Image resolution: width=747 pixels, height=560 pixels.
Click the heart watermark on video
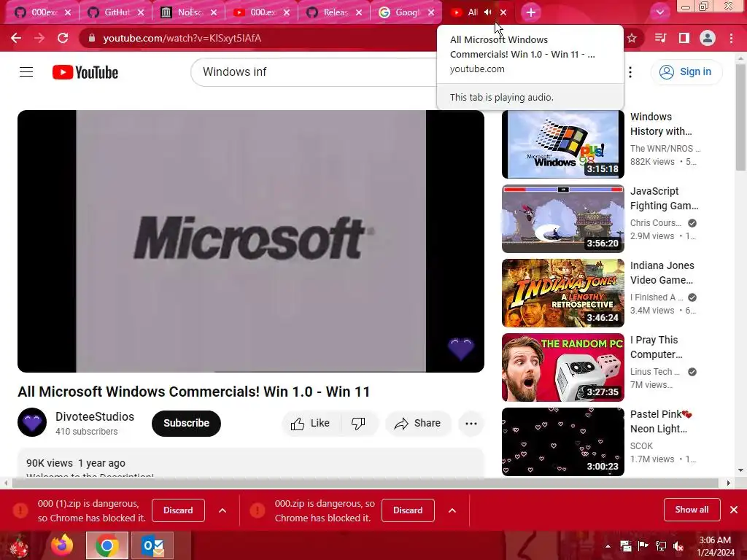pyautogui.click(x=461, y=349)
